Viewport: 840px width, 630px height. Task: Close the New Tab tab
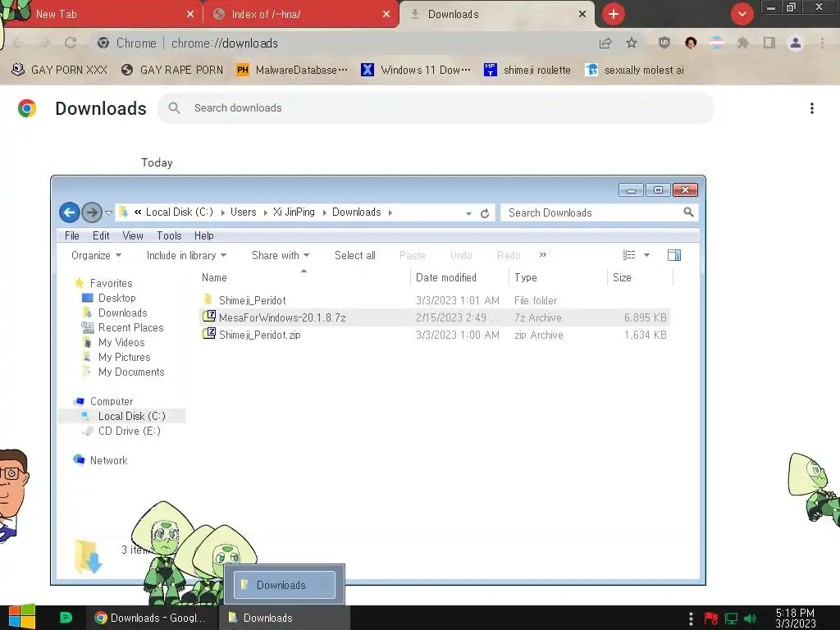(190, 15)
